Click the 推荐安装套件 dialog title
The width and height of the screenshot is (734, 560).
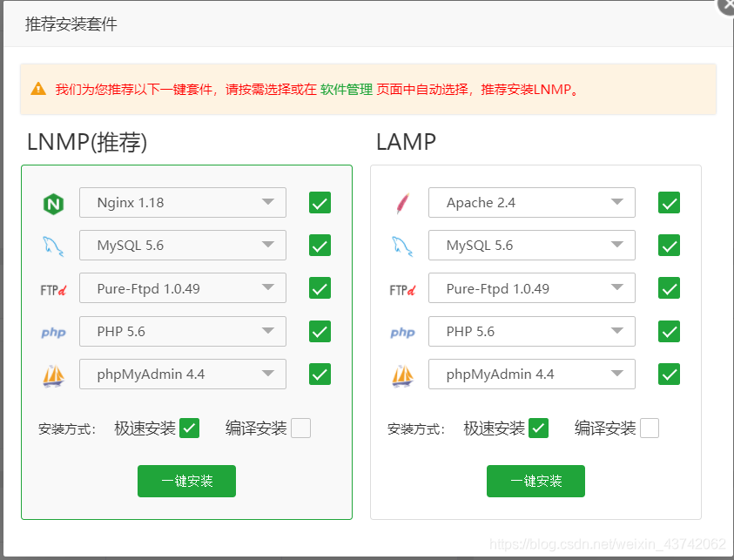pyautogui.click(x=71, y=24)
